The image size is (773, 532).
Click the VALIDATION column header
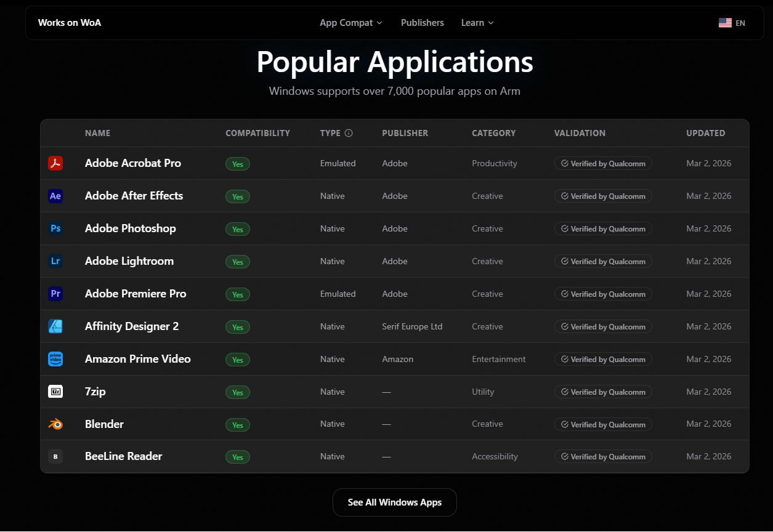coord(580,133)
